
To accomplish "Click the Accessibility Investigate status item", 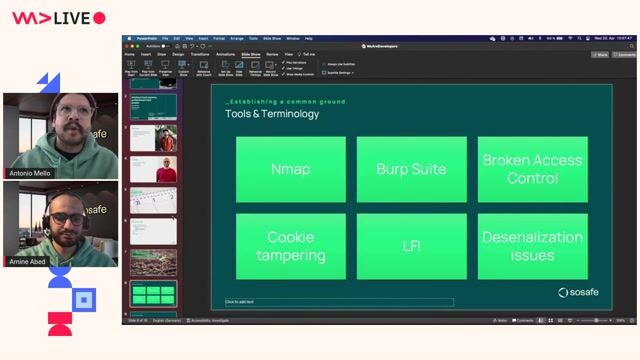I will pos(207,321).
